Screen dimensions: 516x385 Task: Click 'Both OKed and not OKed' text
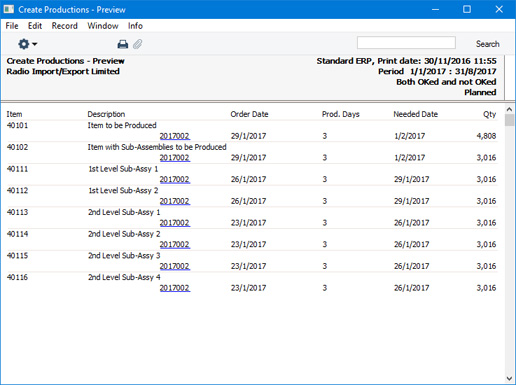coord(446,82)
